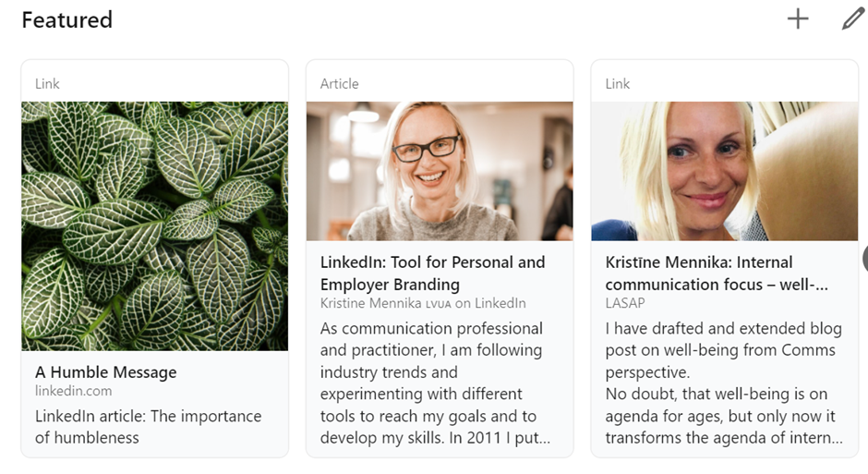Screen dimensions: 868x474
Task: Open the blonde woman selfie link image
Action: [725, 171]
